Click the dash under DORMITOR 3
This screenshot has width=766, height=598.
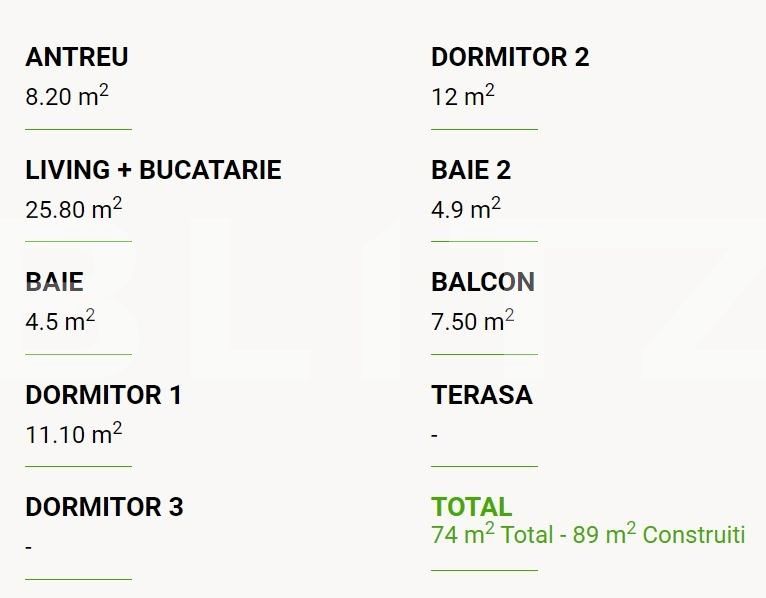tap(29, 547)
